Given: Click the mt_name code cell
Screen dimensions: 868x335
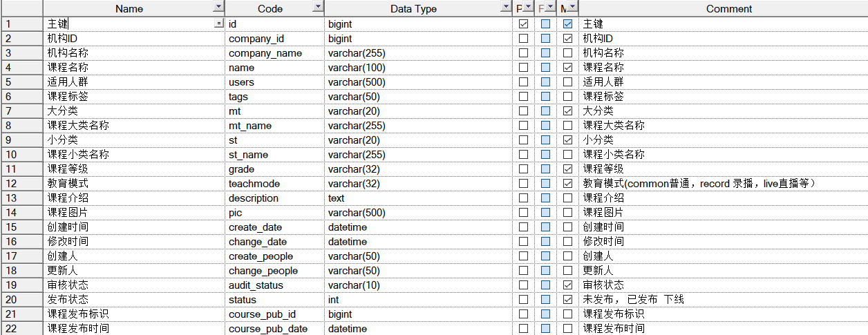Looking at the screenshot, I should 276,126.
